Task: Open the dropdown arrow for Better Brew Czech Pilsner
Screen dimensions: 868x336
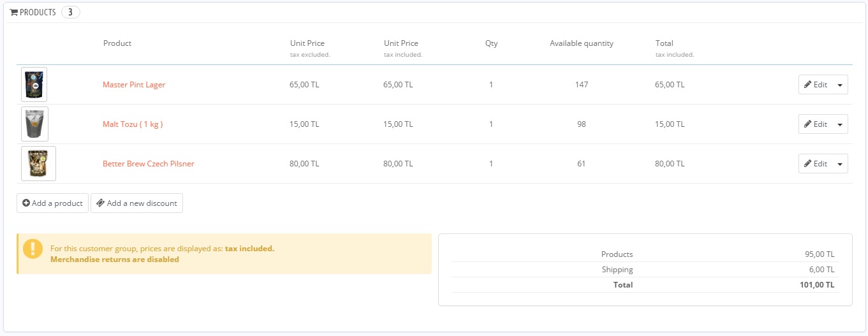Action: tap(839, 164)
